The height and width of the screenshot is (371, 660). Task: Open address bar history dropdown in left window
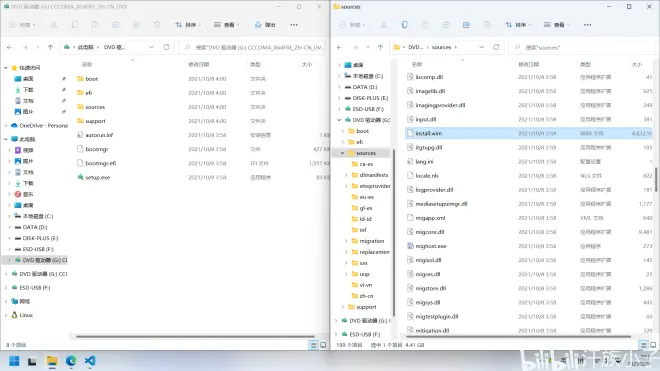click(152, 47)
